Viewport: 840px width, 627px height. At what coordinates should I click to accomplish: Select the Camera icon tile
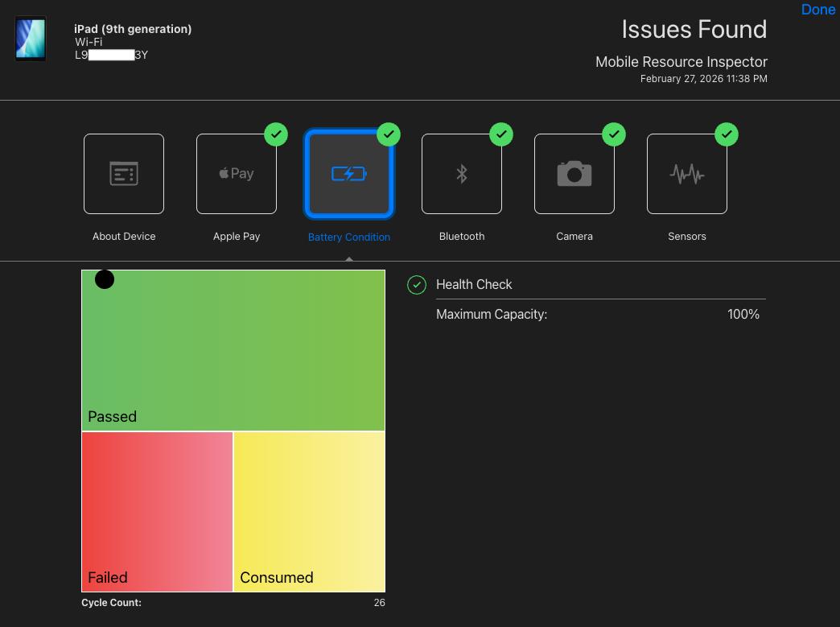pos(574,174)
